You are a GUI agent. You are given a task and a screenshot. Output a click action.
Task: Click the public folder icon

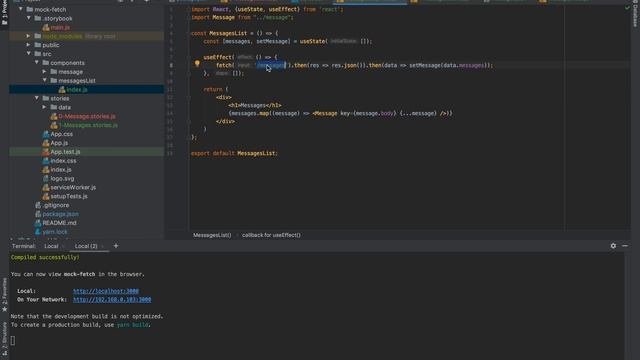tap(38, 45)
